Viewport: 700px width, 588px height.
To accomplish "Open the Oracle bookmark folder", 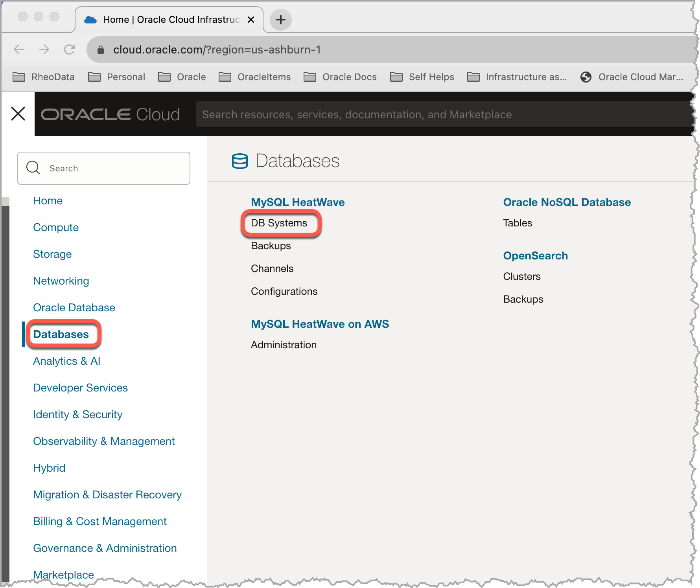I will pyautogui.click(x=182, y=77).
